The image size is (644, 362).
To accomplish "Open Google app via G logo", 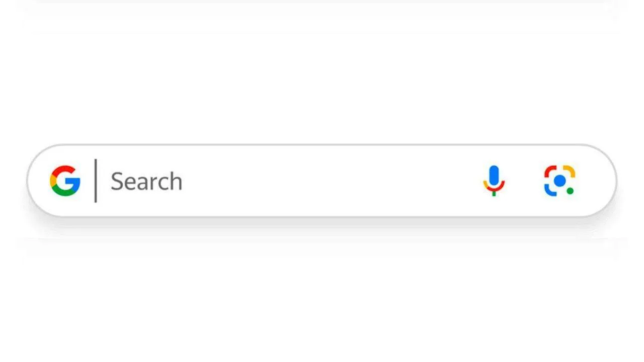I will click(x=65, y=181).
